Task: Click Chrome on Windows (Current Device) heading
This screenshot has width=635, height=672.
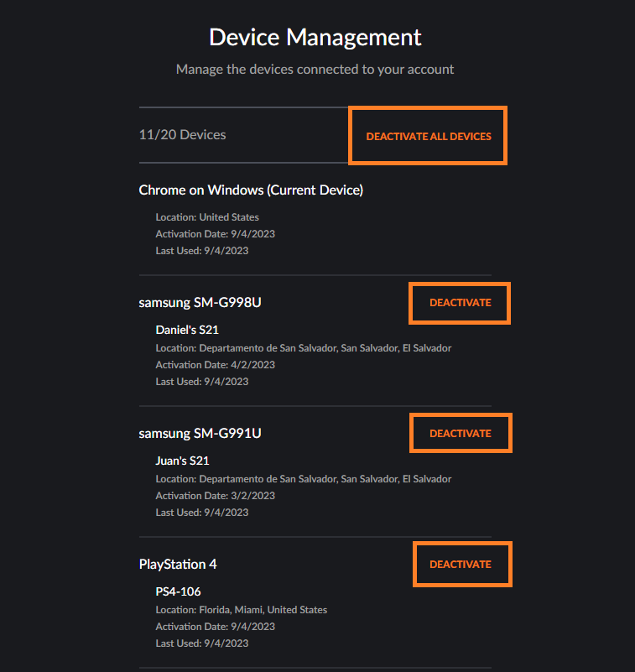Action: (x=251, y=190)
